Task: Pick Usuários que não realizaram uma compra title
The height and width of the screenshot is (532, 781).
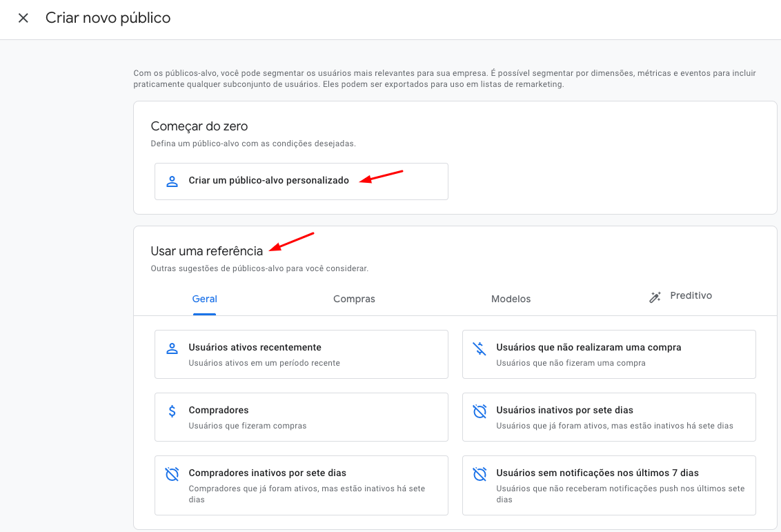Action: point(589,347)
